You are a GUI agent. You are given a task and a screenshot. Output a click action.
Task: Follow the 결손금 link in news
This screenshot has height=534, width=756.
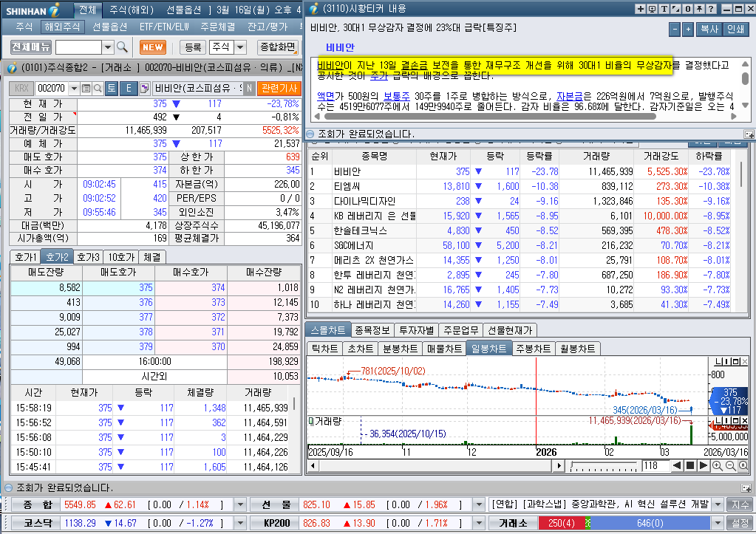tap(414, 65)
